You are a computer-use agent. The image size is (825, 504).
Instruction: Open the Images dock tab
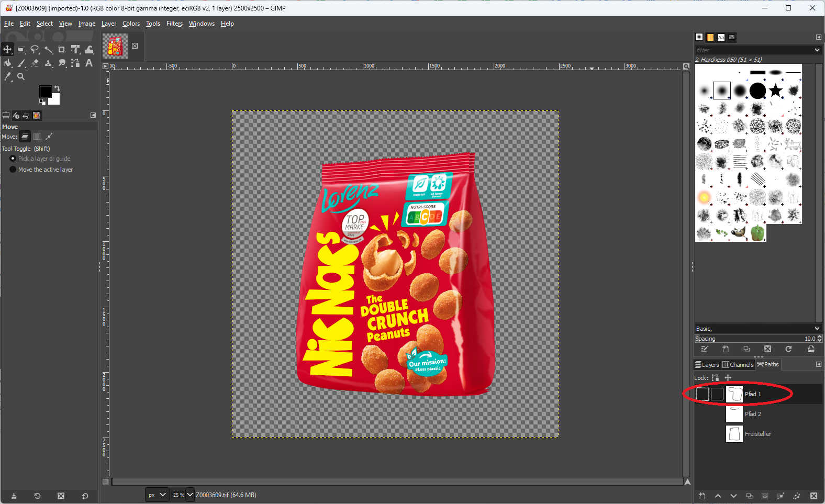click(x=36, y=116)
